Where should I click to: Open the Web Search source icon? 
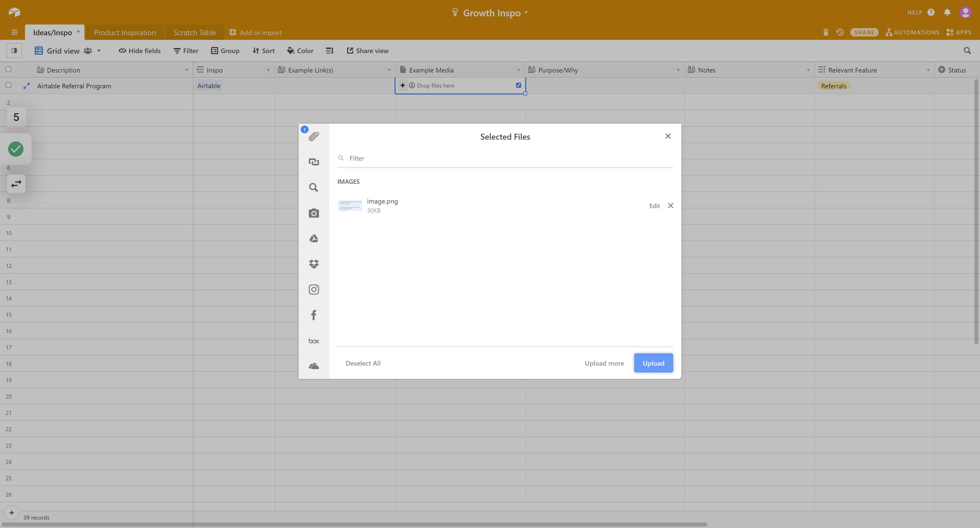click(313, 187)
